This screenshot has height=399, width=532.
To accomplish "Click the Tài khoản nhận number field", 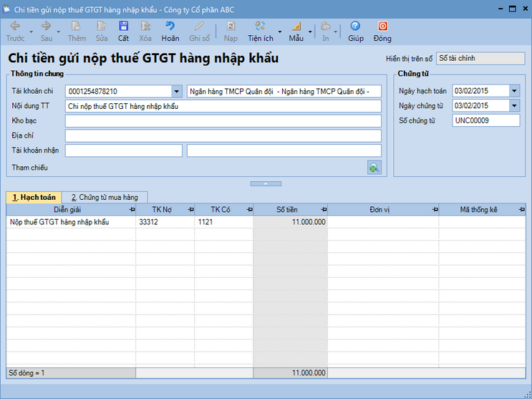I will (x=124, y=150).
